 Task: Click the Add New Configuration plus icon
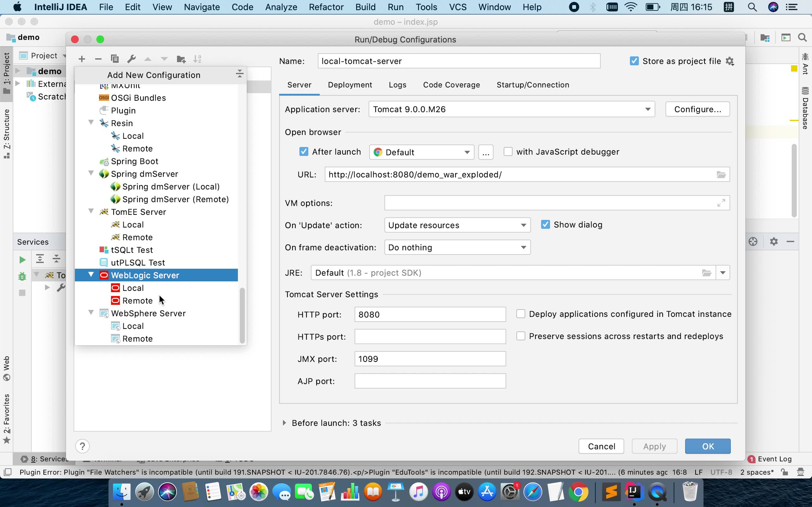pyautogui.click(x=82, y=59)
